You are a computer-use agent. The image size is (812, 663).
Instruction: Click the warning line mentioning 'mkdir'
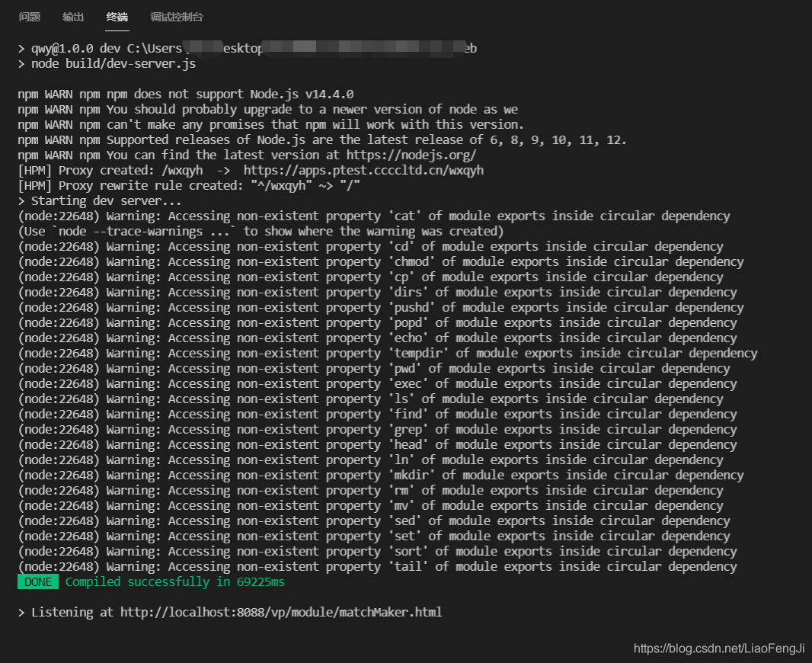click(x=381, y=475)
